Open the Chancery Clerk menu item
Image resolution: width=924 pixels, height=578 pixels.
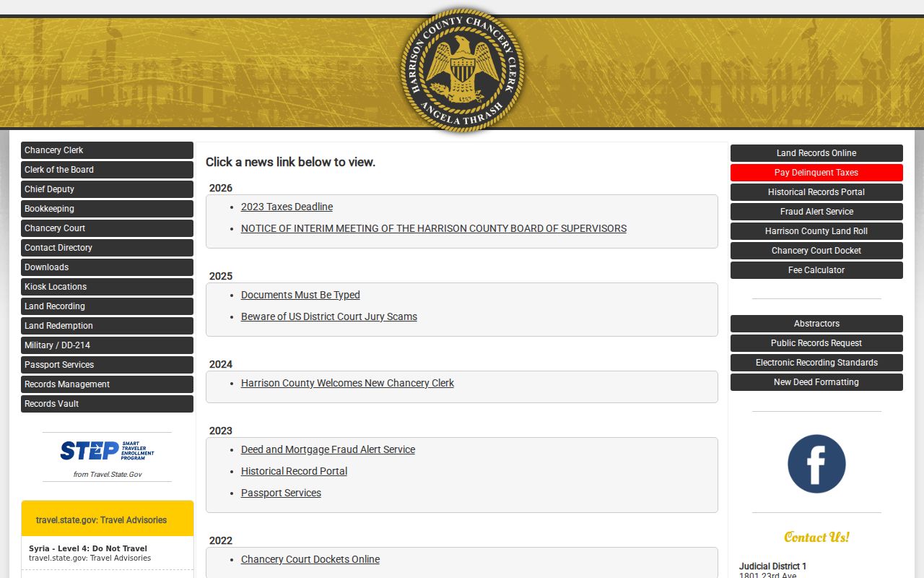tap(107, 150)
